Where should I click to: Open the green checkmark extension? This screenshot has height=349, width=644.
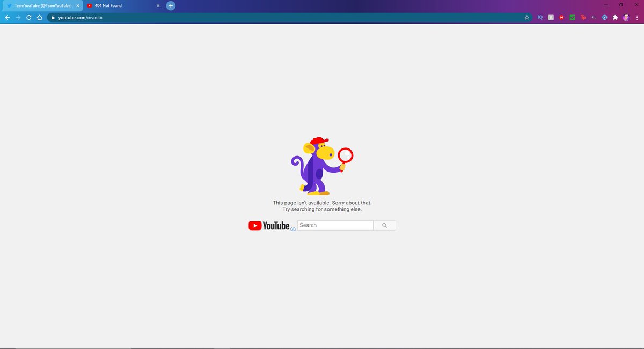pyautogui.click(x=572, y=17)
